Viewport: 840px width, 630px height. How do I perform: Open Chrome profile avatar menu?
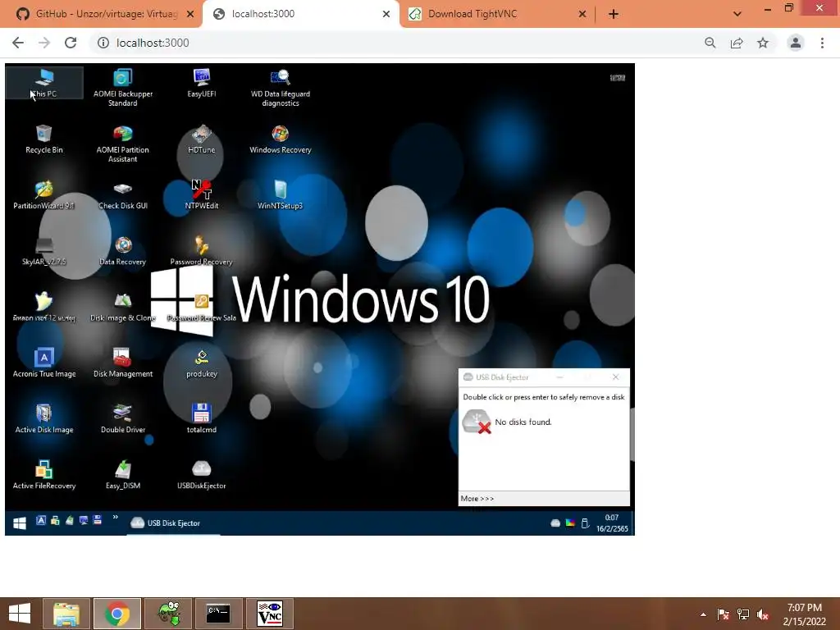[796, 43]
